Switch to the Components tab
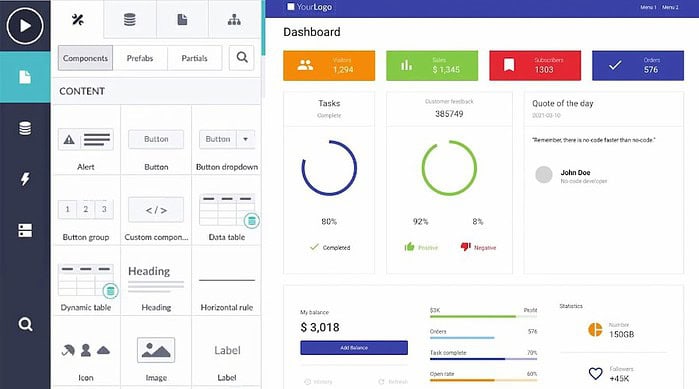This screenshot has width=699, height=389. click(x=85, y=58)
